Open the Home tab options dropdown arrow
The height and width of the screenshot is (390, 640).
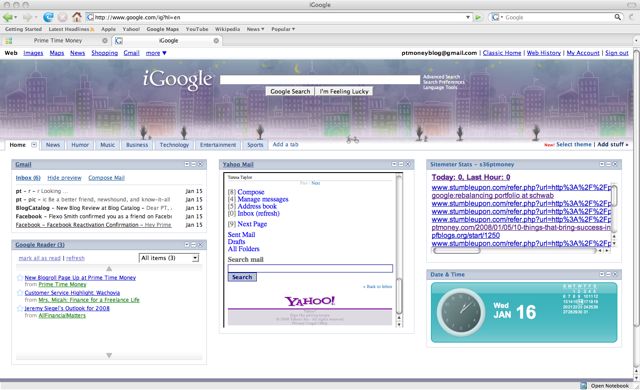(x=34, y=144)
